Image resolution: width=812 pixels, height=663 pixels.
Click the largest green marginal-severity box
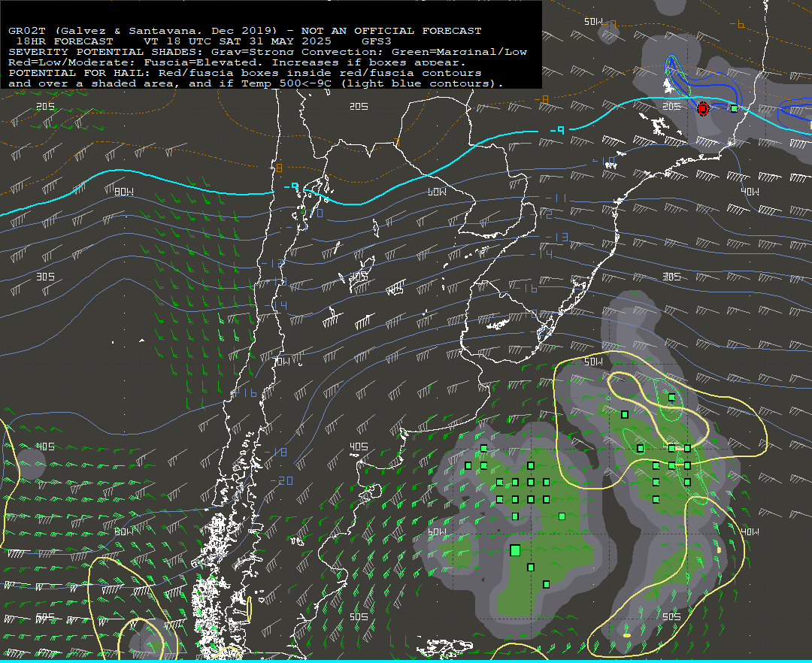(x=515, y=550)
